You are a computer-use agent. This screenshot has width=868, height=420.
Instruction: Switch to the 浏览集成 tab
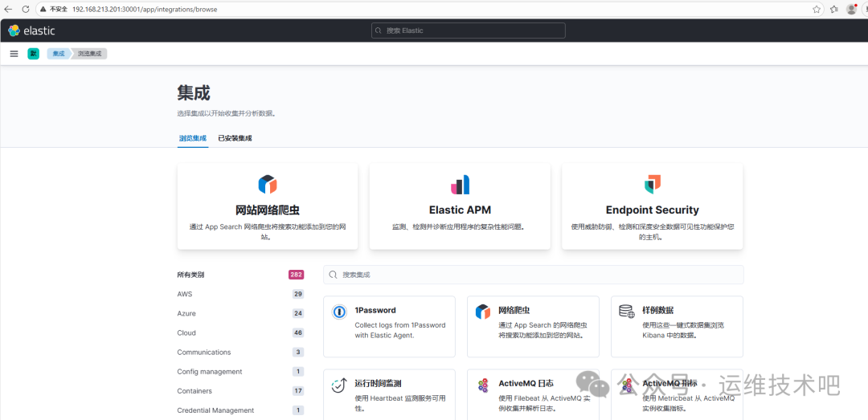point(193,138)
